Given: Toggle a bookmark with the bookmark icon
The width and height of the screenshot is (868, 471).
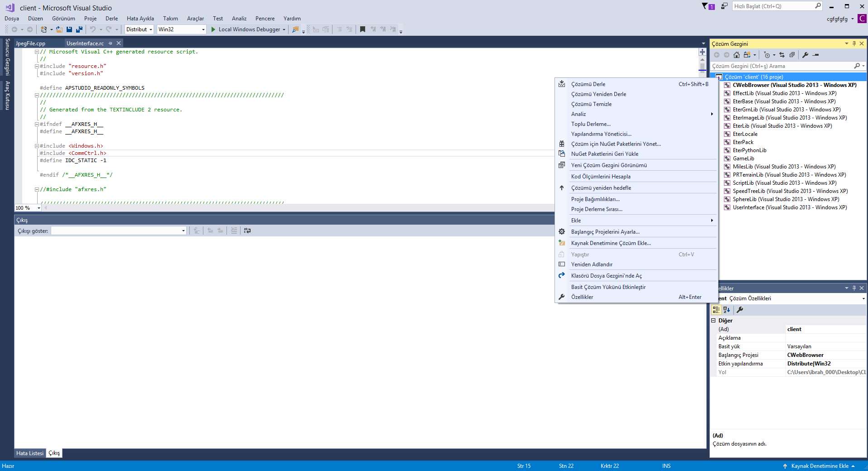Looking at the screenshot, I should 362,29.
